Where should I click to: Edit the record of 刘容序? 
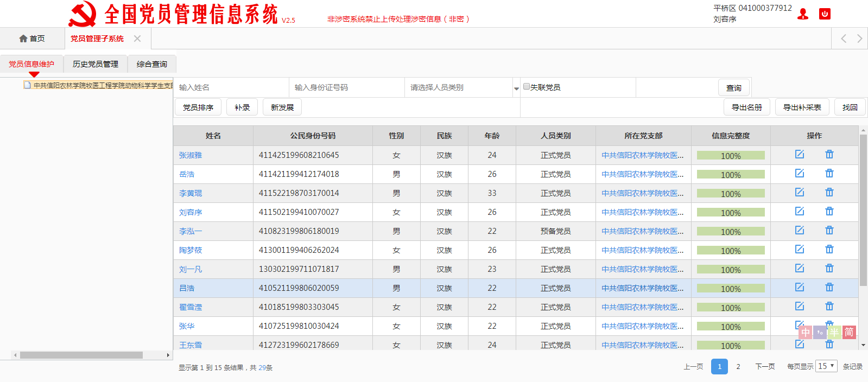coord(800,211)
